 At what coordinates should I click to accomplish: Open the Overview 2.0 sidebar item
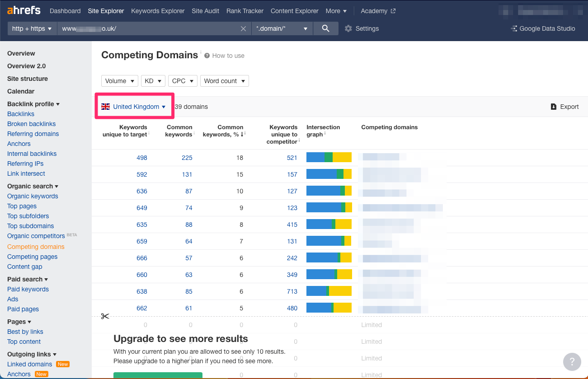tap(27, 66)
